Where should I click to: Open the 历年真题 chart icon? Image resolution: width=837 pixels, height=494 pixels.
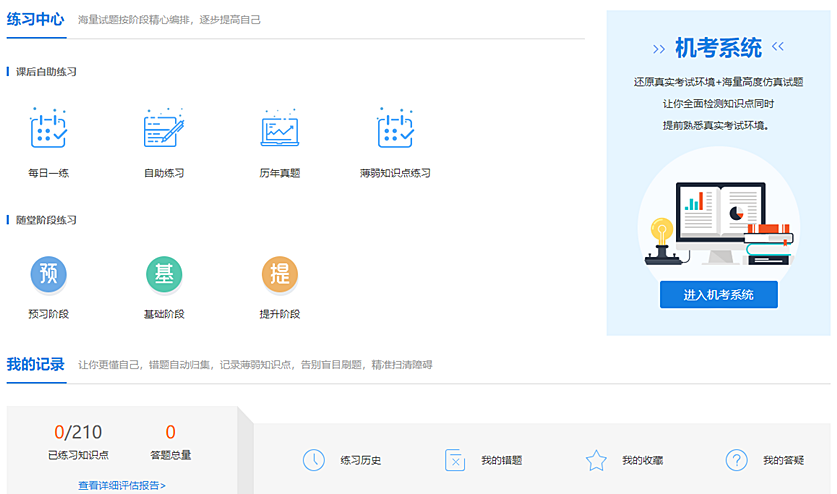point(280,128)
